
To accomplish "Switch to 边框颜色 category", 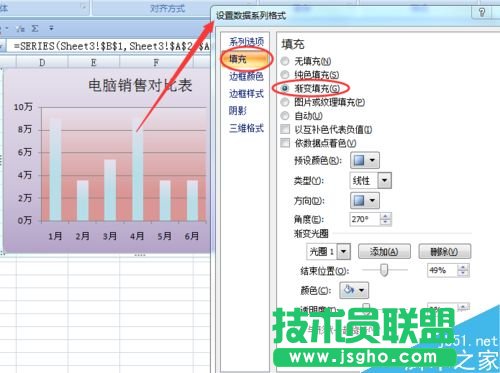I will (x=247, y=76).
